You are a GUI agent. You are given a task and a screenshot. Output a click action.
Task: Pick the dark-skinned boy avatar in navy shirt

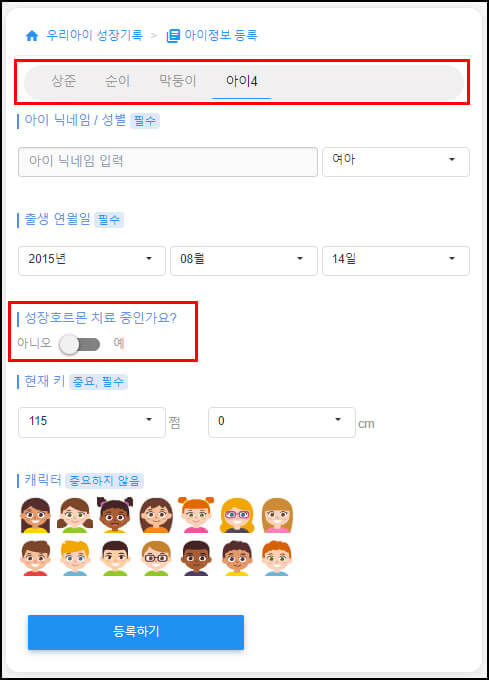(196, 558)
